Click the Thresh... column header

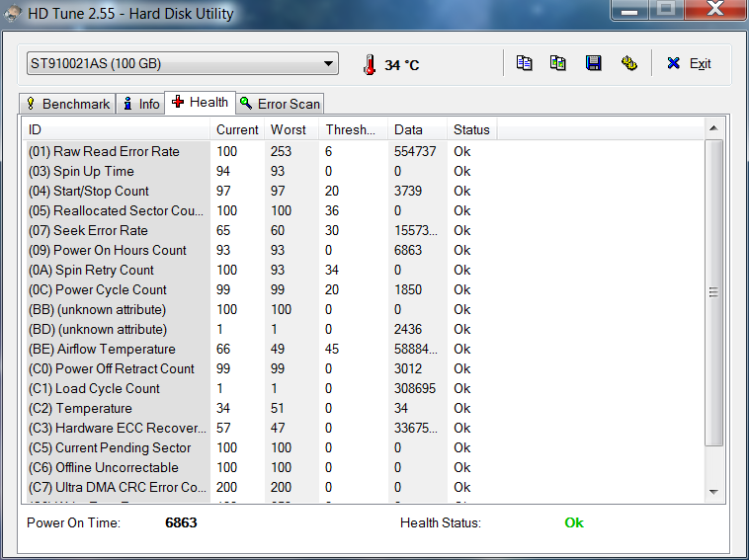pyautogui.click(x=353, y=129)
